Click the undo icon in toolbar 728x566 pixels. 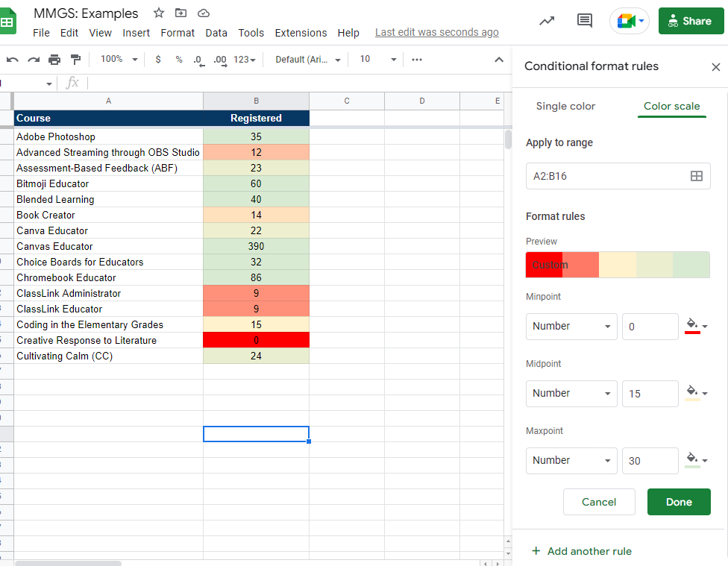[13, 60]
